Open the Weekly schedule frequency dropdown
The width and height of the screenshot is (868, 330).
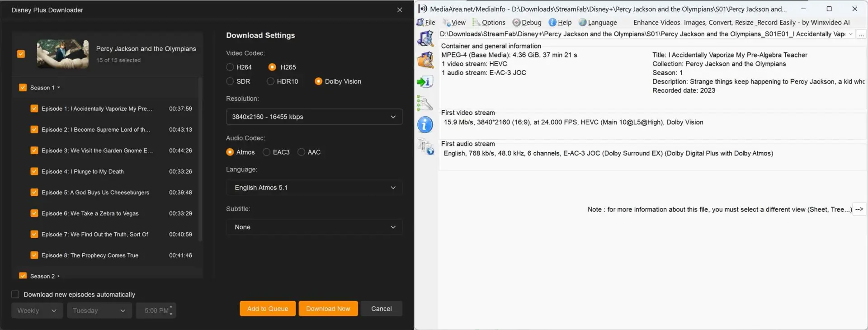[37, 311]
